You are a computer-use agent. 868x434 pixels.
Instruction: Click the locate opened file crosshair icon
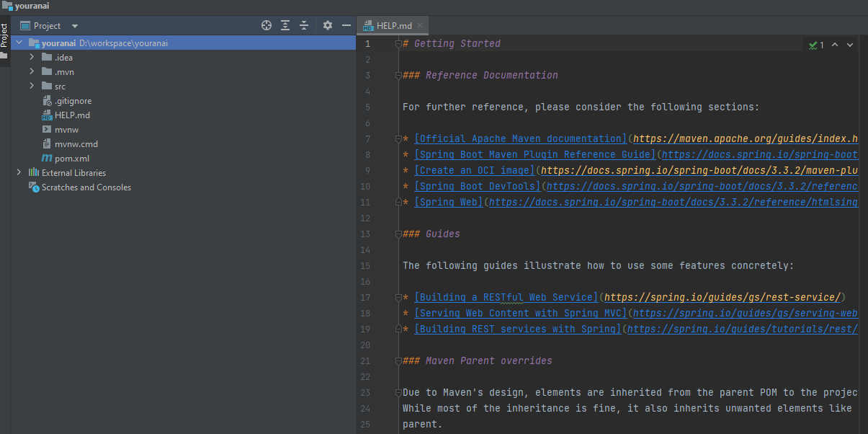click(x=267, y=25)
